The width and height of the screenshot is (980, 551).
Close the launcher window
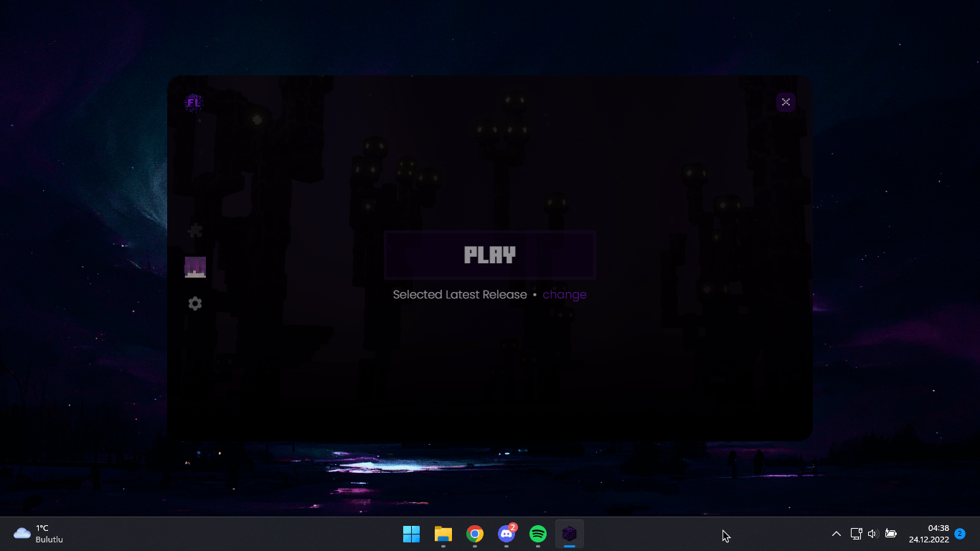point(786,102)
